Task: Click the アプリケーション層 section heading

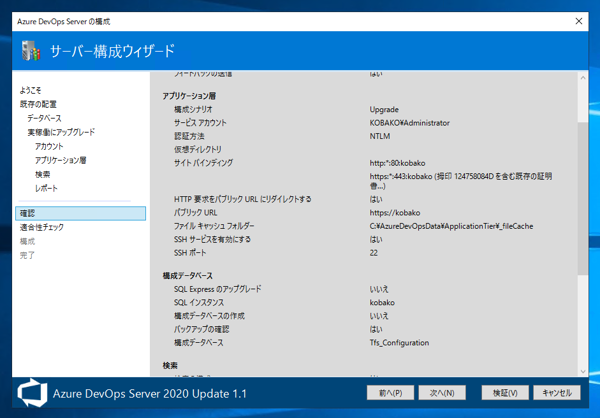Action: coord(189,96)
